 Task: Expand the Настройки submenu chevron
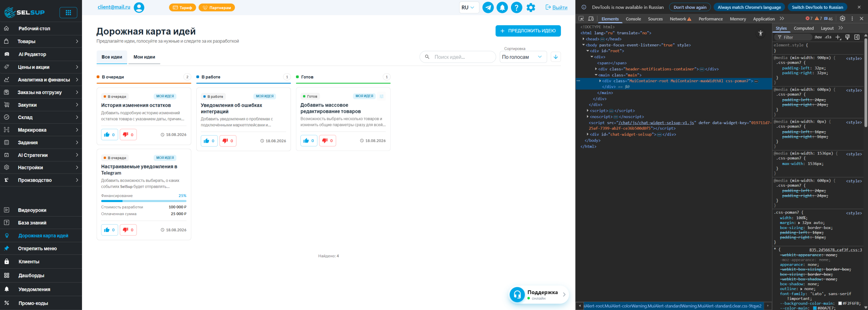77,167
